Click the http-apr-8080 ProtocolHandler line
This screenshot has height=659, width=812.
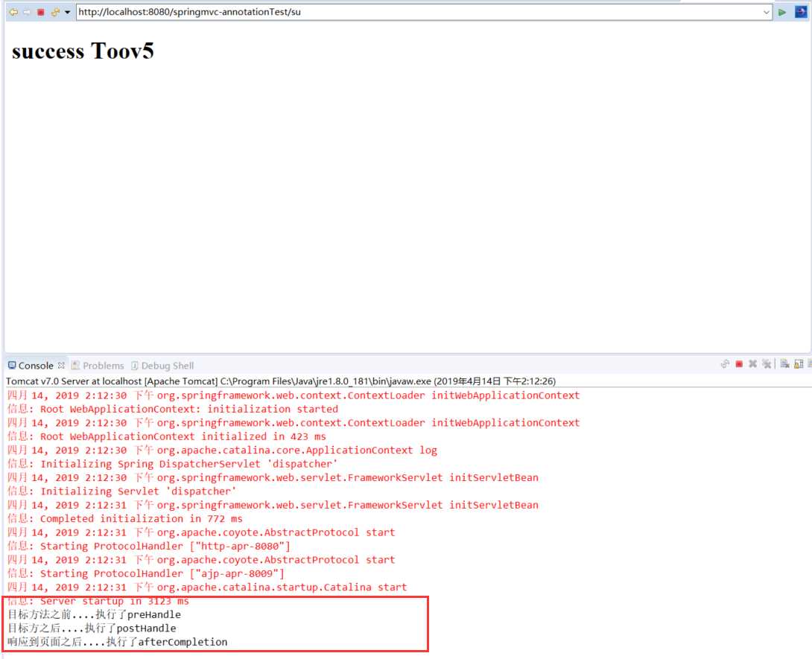[149, 546]
